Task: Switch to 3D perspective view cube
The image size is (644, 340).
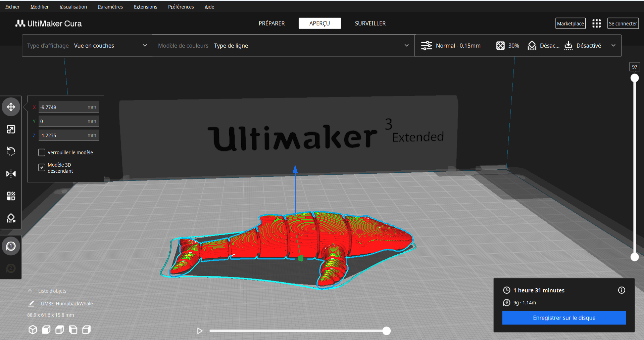Action: pyautogui.click(x=33, y=330)
